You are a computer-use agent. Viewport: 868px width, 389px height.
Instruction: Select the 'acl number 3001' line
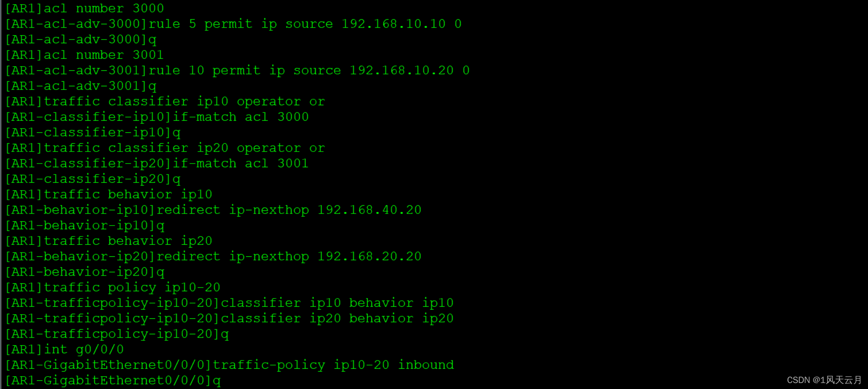click(x=85, y=55)
